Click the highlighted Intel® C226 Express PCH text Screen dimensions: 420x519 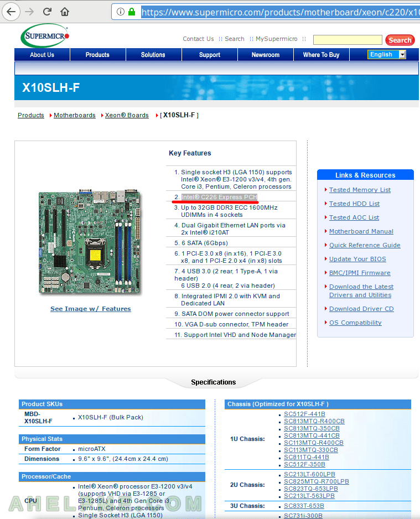[219, 197]
